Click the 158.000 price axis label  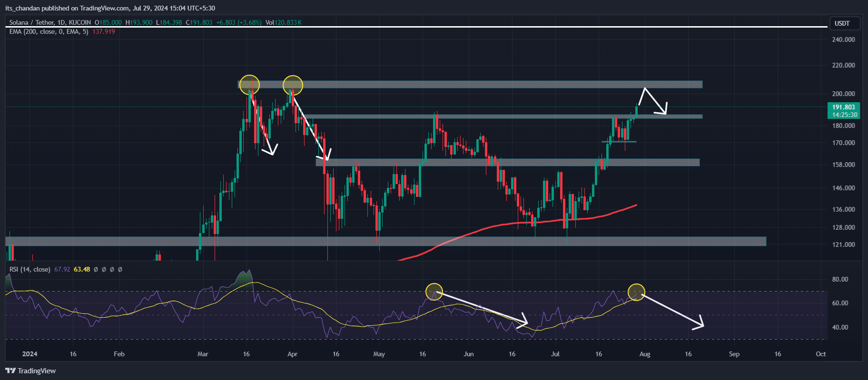[x=843, y=165]
